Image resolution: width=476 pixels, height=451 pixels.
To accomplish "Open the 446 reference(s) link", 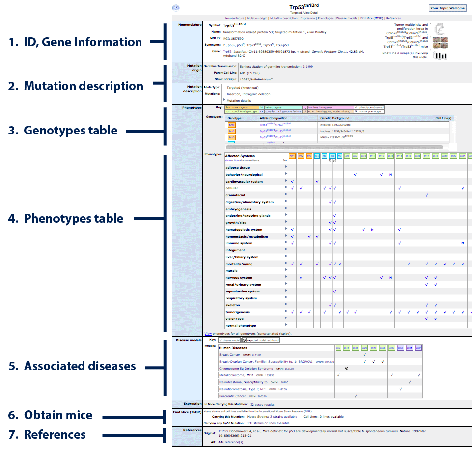I will click(232, 442).
